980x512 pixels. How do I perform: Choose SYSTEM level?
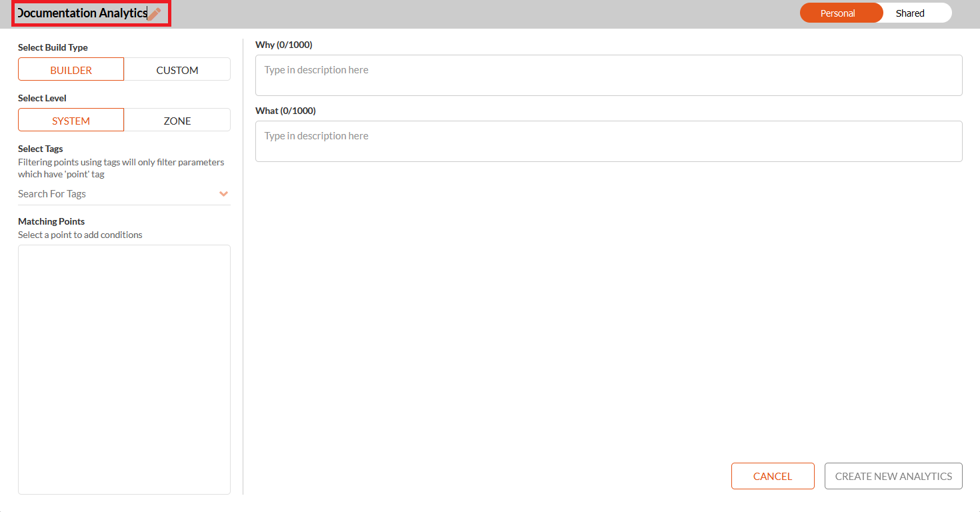tap(71, 120)
